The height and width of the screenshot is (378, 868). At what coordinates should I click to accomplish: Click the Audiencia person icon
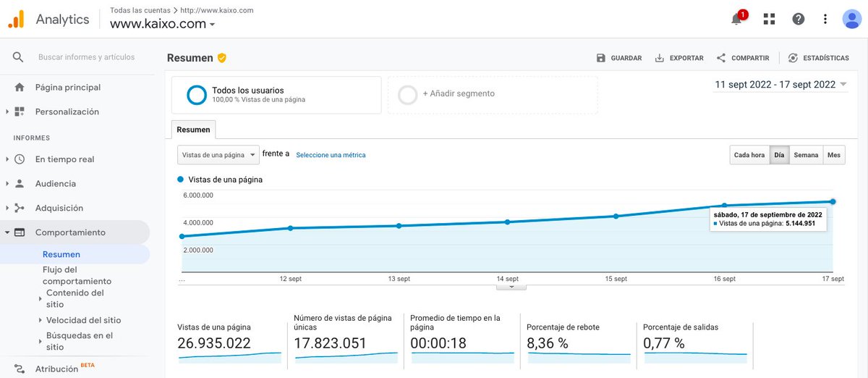tap(20, 184)
